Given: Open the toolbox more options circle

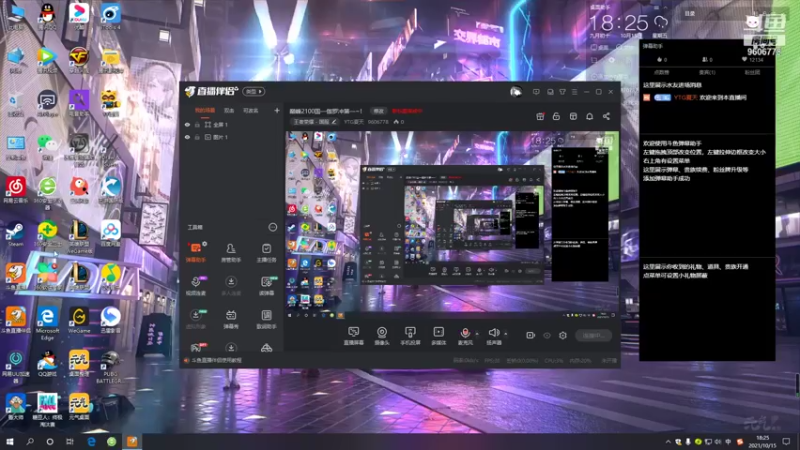Looking at the screenshot, I should coord(272,227).
